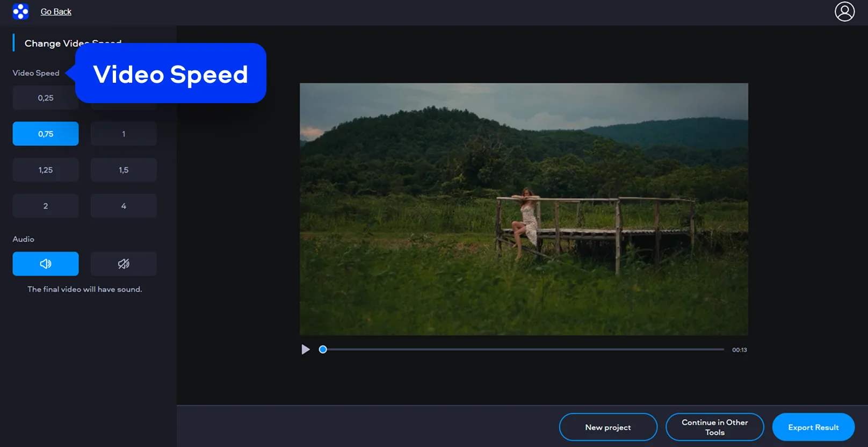This screenshot has height=447, width=868.
Task: Choose the 1,25 speed option
Action: tap(46, 170)
